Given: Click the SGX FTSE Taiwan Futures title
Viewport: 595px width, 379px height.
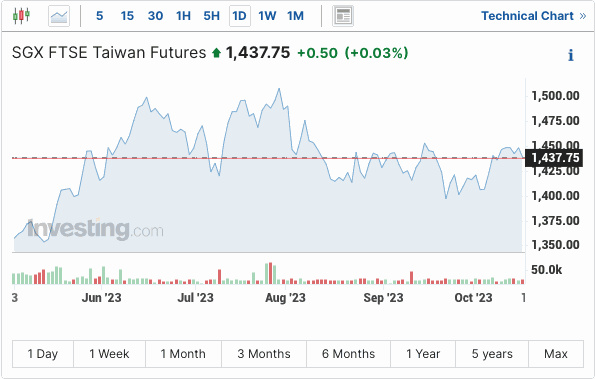Looking at the screenshot, I should pos(109,53).
